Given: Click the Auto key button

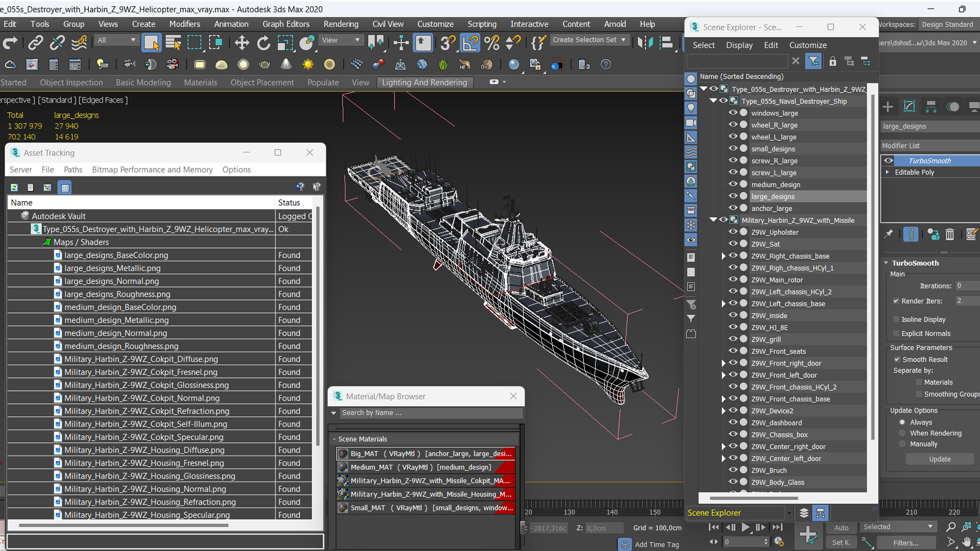Looking at the screenshot, I should [841, 528].
